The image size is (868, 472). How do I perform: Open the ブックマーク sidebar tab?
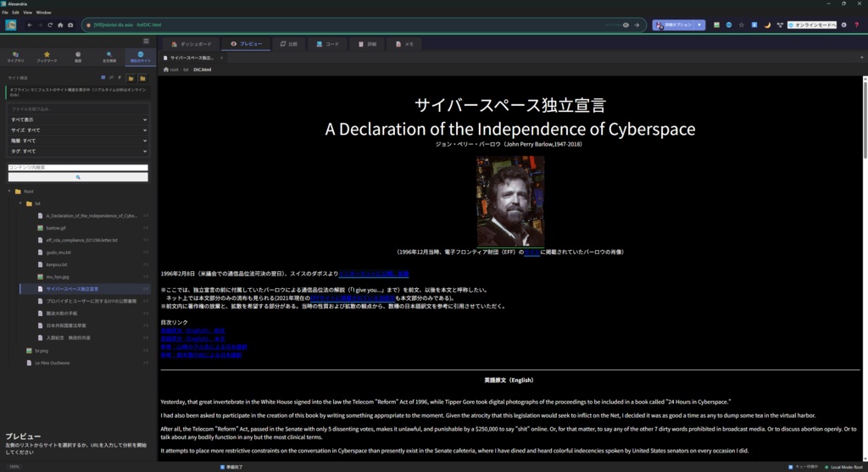[x=47, y=57]
